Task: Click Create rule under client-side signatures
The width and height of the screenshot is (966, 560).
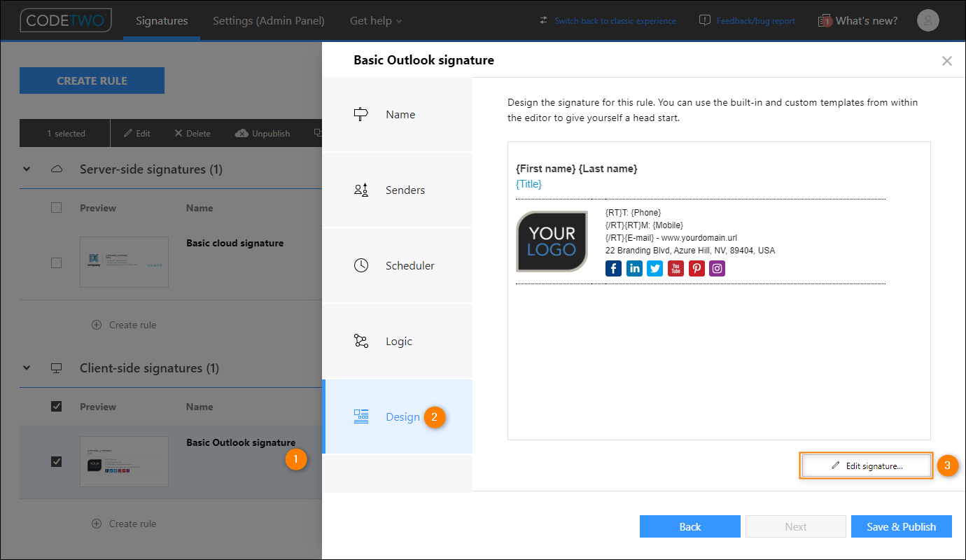Action: (124, 524)
